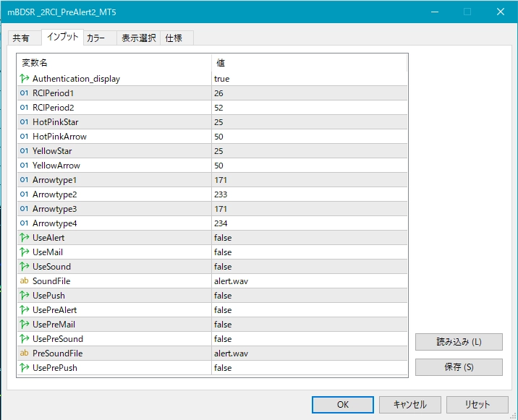Click the integer icon beside Arrowtype4
Viewport: 518px width, 420px height.
click(x=25, y=223)
